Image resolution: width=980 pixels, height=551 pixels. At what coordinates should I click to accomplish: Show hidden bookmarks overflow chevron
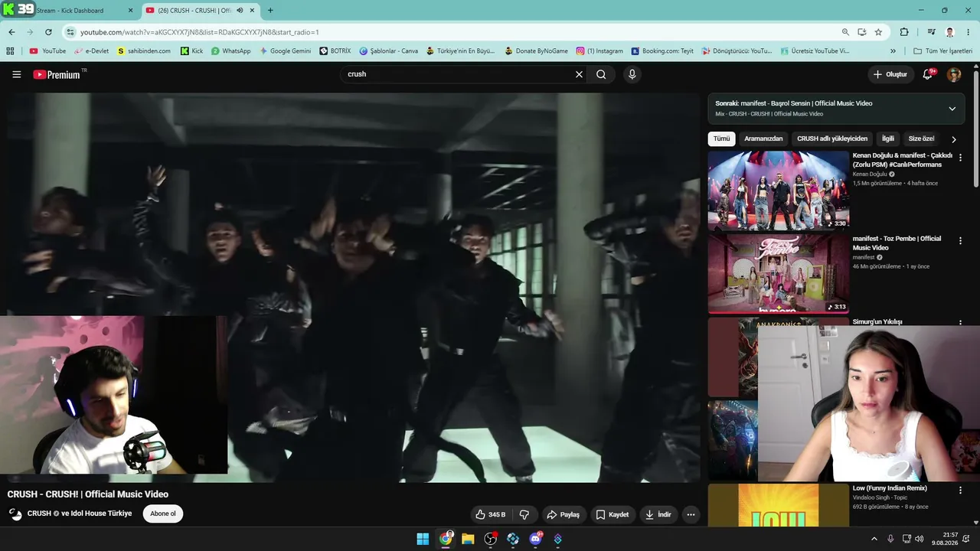pos(893,51)
